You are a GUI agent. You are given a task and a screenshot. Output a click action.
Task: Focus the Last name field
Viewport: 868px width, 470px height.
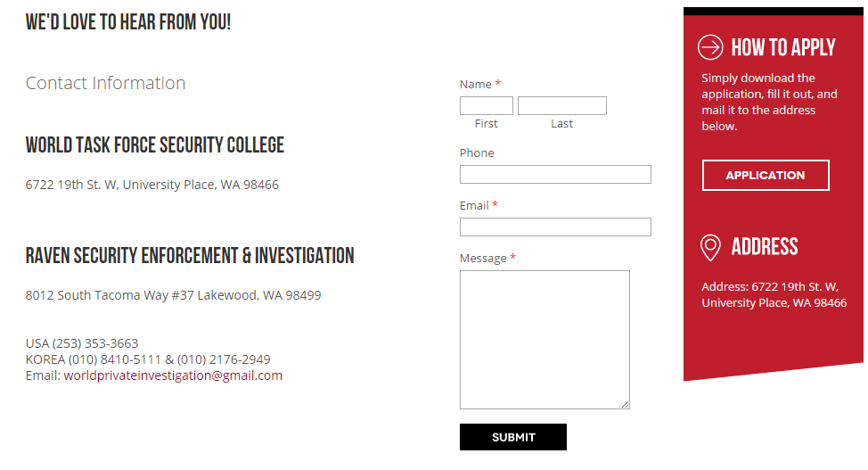tap(561, 106)
